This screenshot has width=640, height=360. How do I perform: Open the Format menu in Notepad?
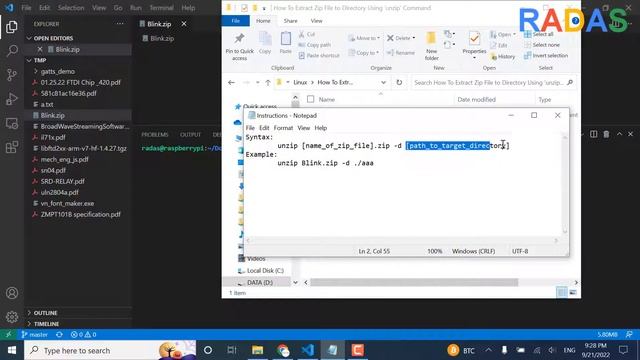click(283, 128)
